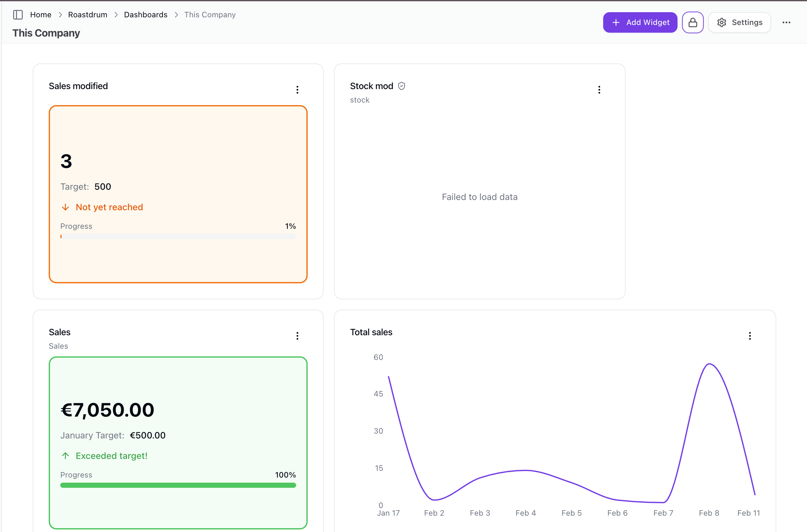
Task: Open the top-right more options ellipsis
Action: click(x=786, y=22)
